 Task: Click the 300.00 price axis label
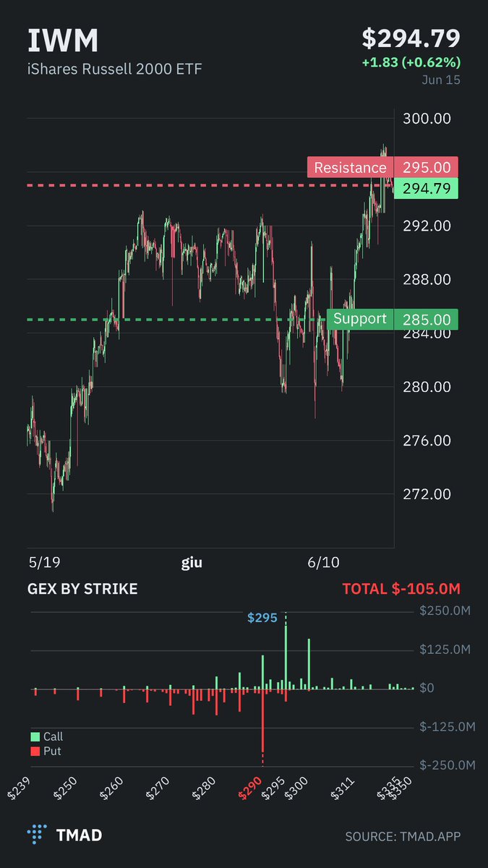427,118
